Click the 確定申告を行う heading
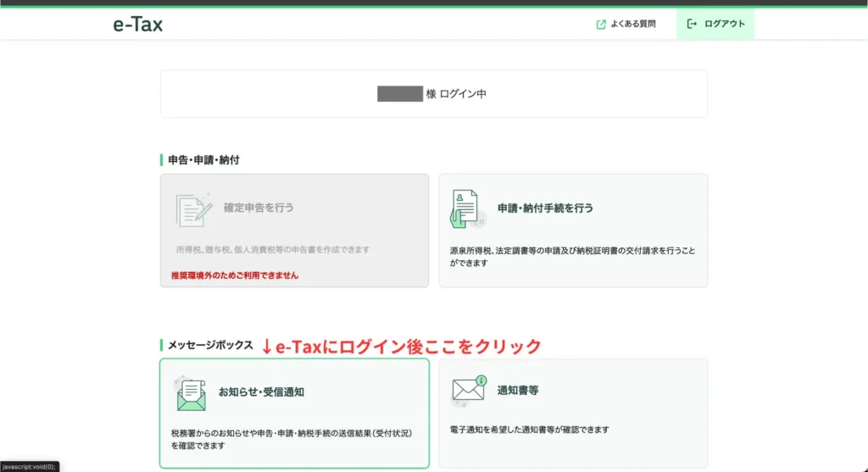The width and height of the screenshot is (868, 472). pyautogui.click(x=259, y=208)
